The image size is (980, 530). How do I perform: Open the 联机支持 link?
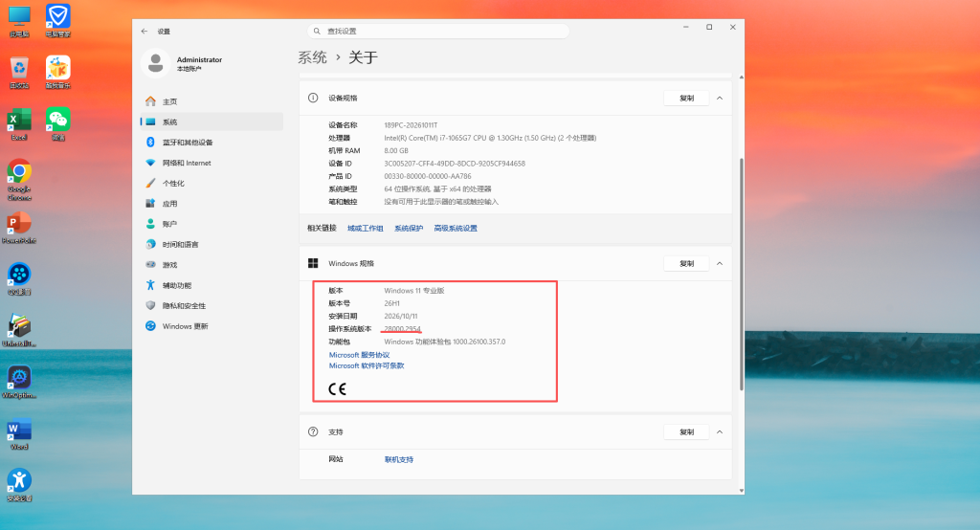tap(399, 459)
